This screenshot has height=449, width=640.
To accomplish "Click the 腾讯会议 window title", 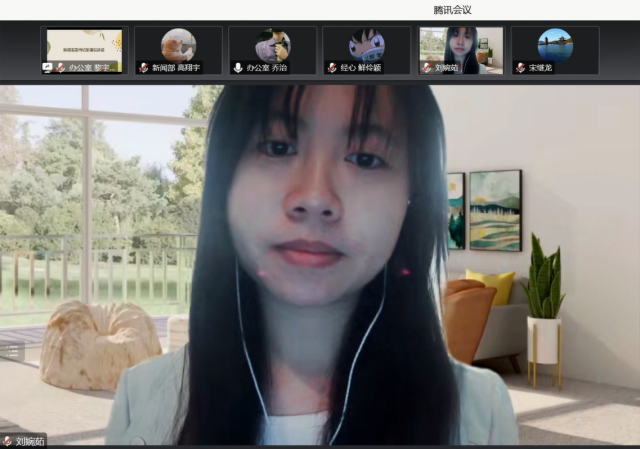I will click(x=455, y=10).
